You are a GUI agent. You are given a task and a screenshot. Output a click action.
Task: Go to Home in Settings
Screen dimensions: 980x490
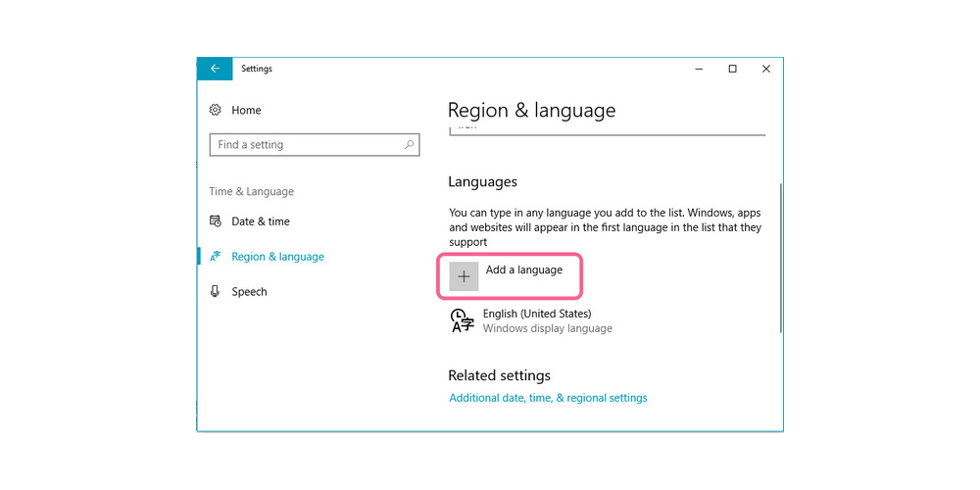pos(246,111)
